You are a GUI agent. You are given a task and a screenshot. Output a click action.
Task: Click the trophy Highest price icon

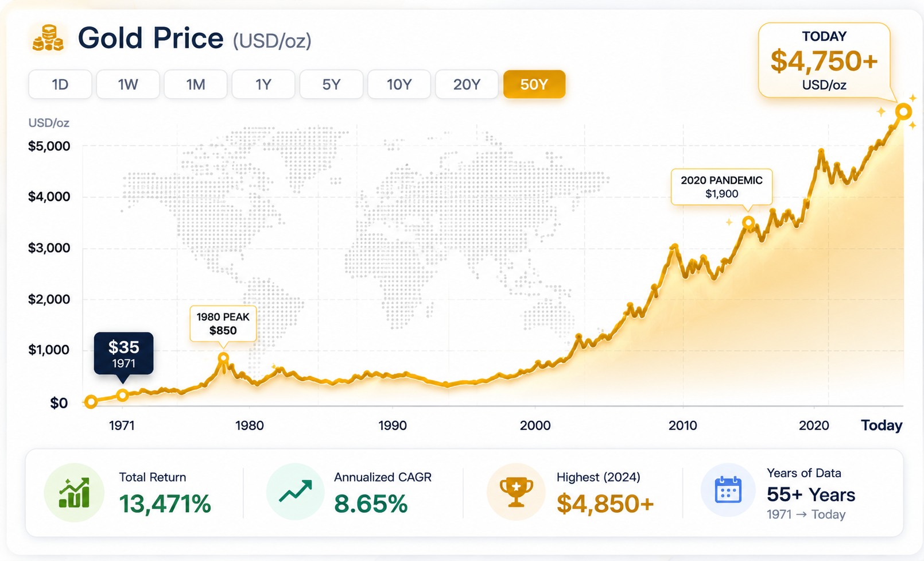point(516,492)
